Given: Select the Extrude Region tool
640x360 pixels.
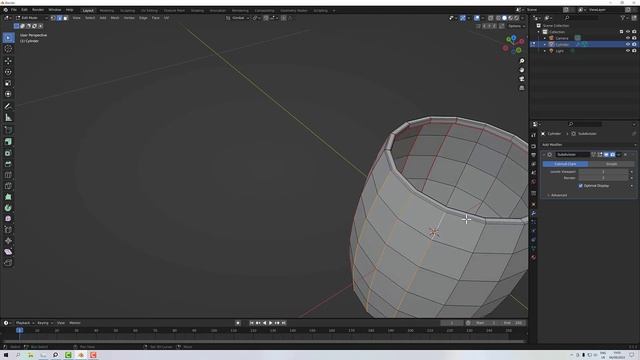Looking at the screenshot, I should coord(8,142).
